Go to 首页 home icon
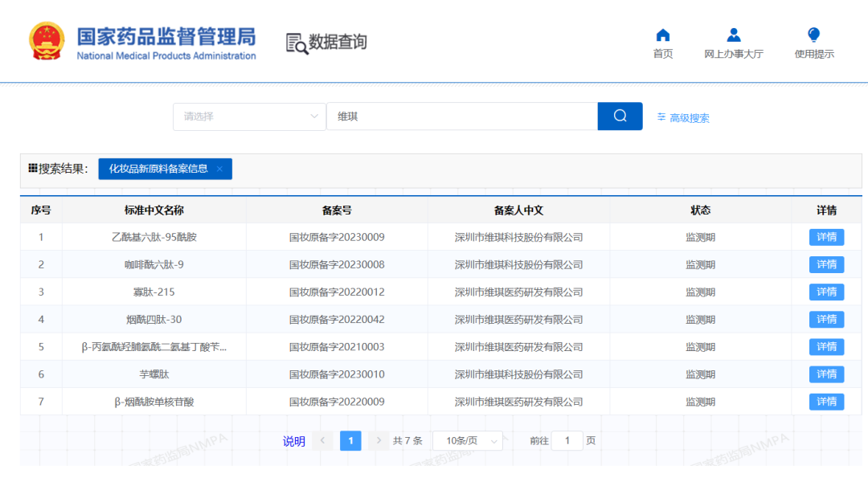The height and width of the screenshot is (482, 868). coord(662,35)
